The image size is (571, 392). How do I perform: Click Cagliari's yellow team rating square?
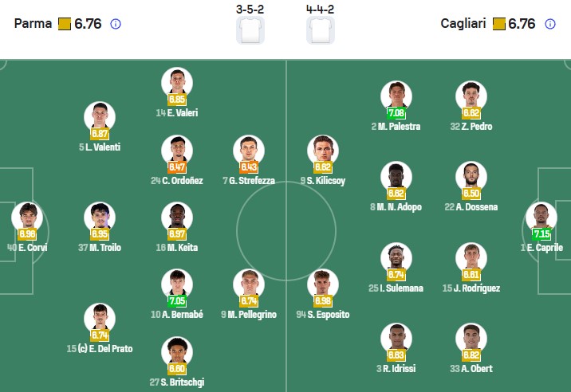tap(499, 24)
